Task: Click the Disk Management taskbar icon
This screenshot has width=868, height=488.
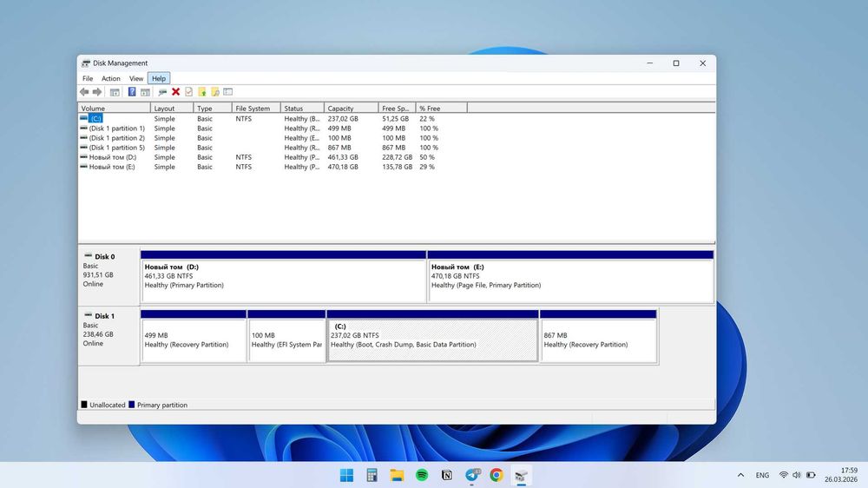Action: (x=521, y=475)
